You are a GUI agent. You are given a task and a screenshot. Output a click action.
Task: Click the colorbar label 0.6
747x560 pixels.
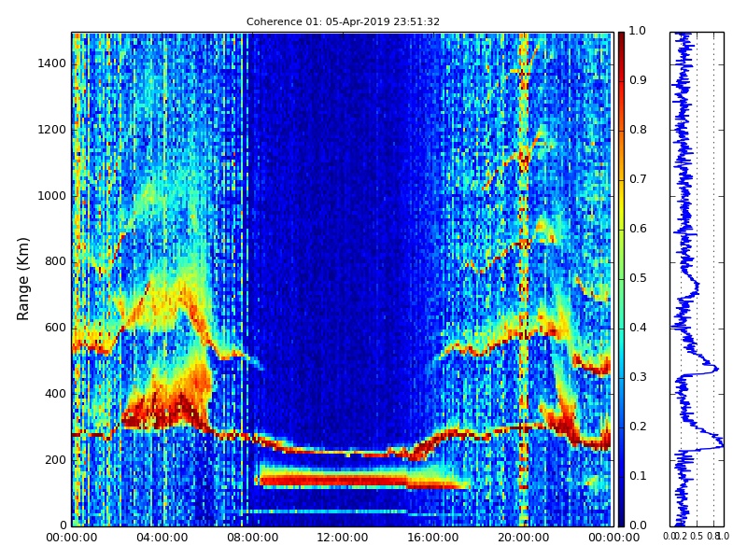click(638, 229)
